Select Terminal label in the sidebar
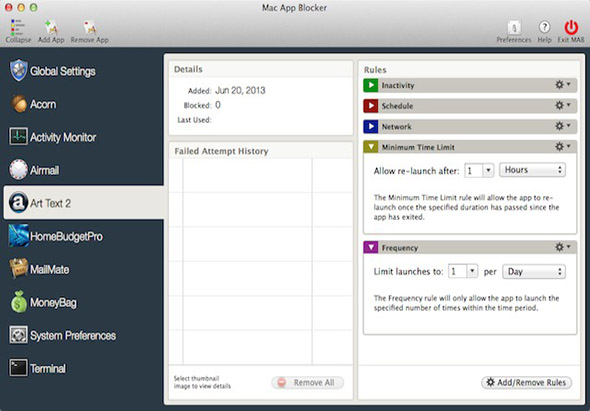 (48, 368)
